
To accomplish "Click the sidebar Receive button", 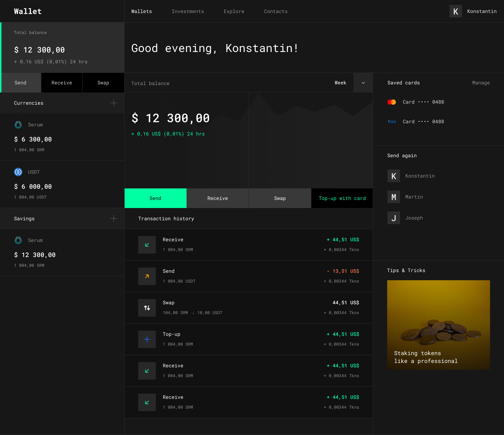I will click(x=62, y=83).
